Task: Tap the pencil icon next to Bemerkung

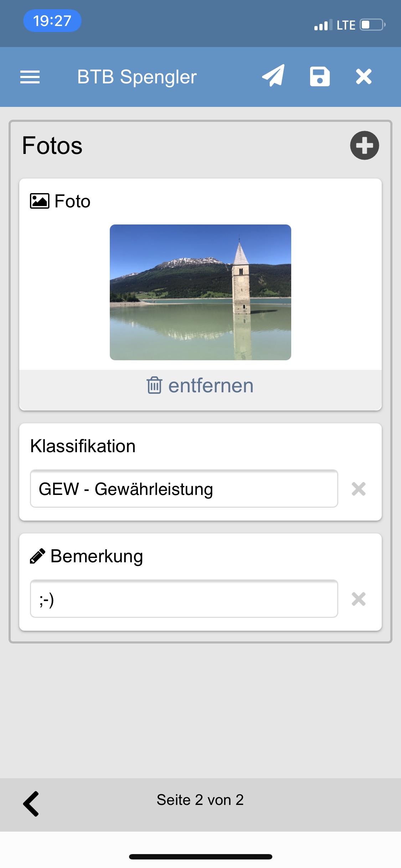Action: [38, 556]
